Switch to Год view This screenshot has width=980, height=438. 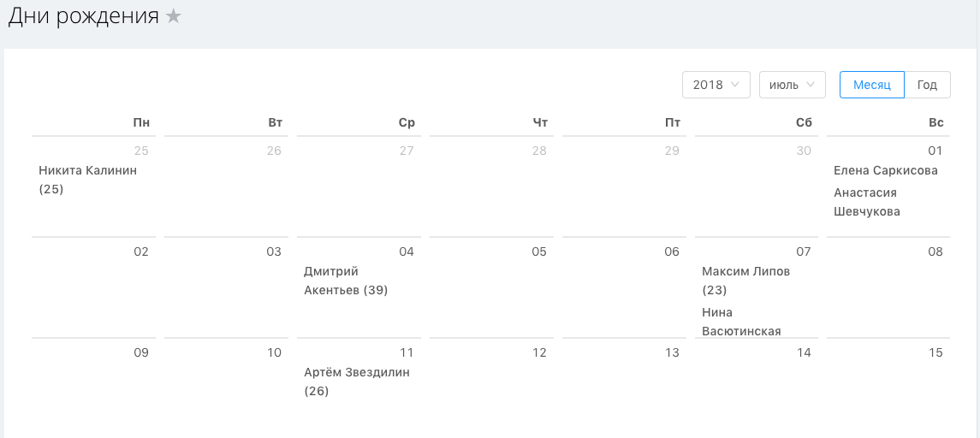coord(927,85)
